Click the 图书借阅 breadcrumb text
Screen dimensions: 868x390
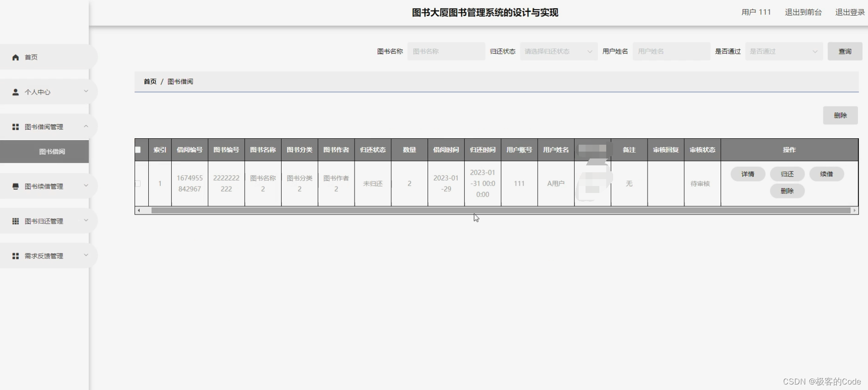tap(180, 81)
